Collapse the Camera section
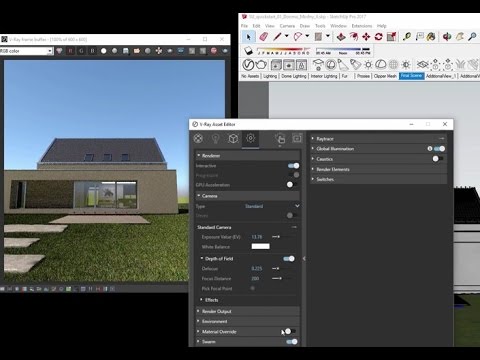The image size is (480, 360). click(x=248, y=196)
